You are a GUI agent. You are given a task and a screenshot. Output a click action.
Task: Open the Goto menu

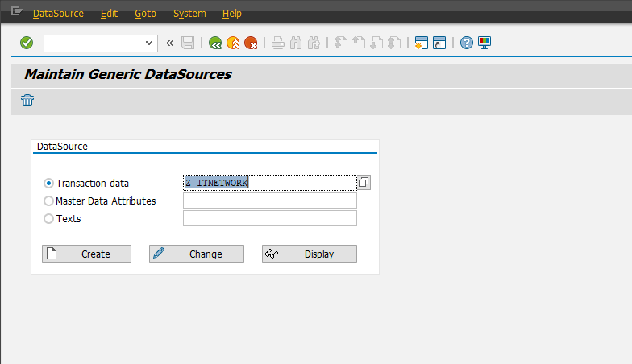[146, 14]
